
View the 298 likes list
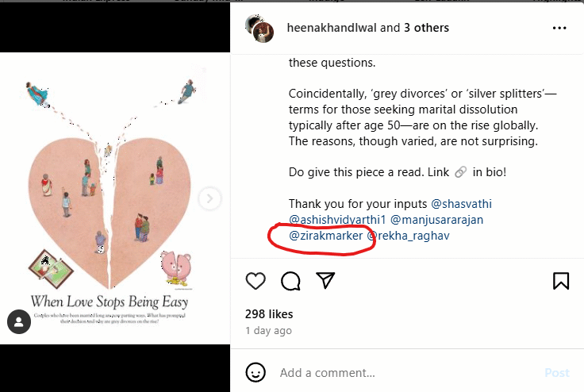click(x=269, y=314)
